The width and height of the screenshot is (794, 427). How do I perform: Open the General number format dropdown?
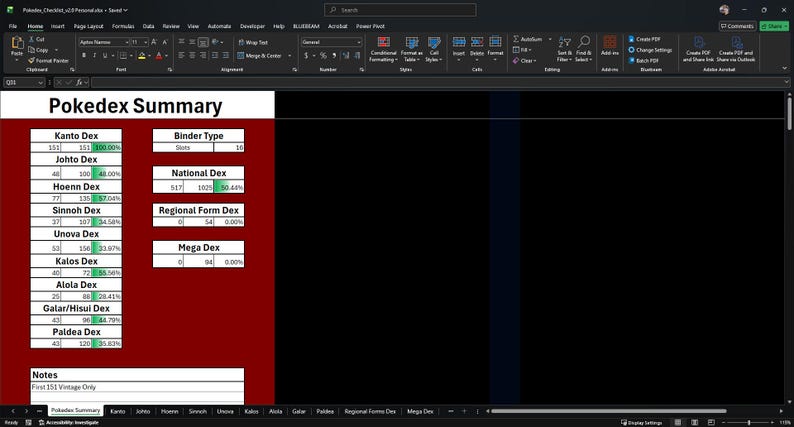click(359, 43)
